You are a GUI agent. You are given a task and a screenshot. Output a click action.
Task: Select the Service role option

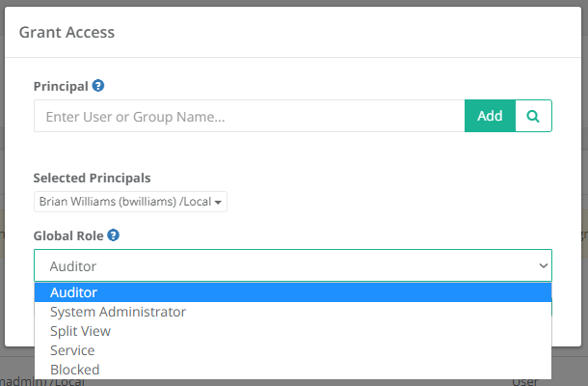click(x=72, y=350)
